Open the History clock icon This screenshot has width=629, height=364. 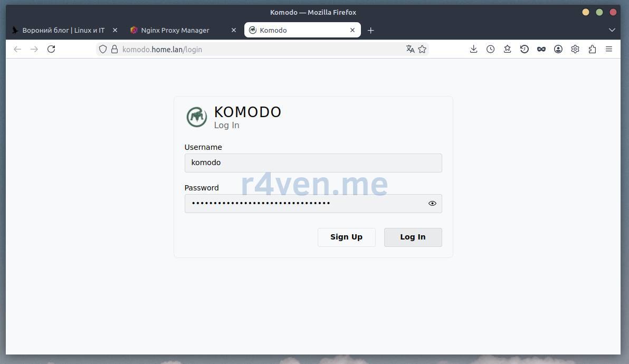490,49
